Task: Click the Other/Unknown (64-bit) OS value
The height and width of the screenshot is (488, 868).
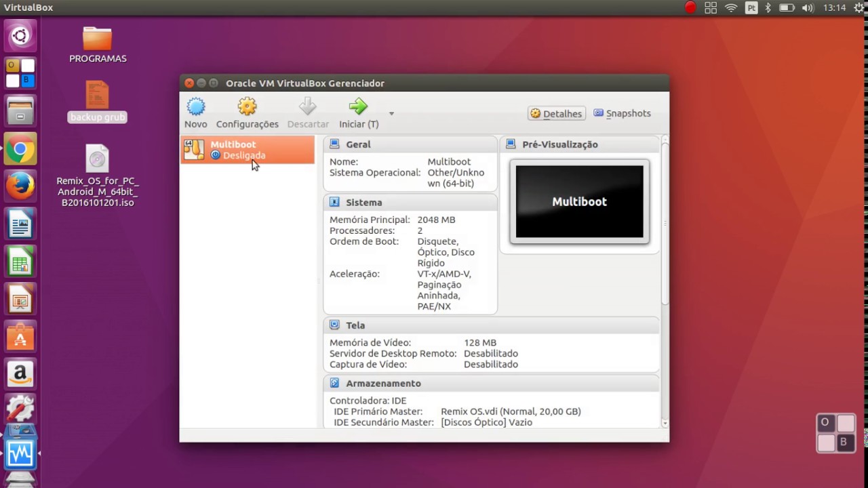Action: tap(456, 178)
